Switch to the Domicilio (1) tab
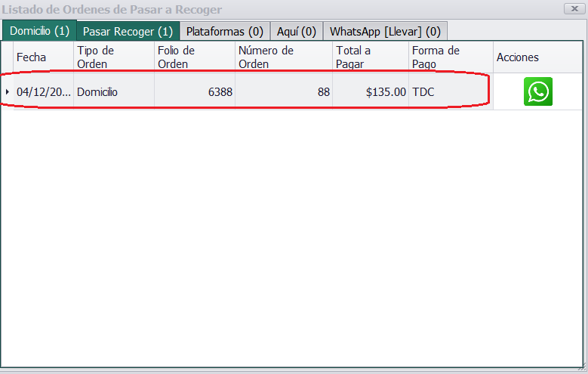The width and height of the screenshot is (588, 374). 39,31
